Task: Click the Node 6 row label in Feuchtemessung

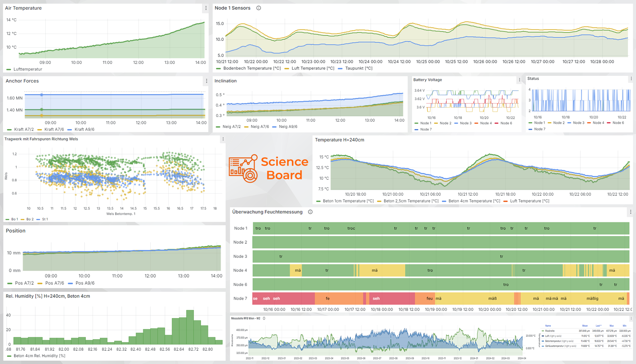Action: (x=240, y=284)
